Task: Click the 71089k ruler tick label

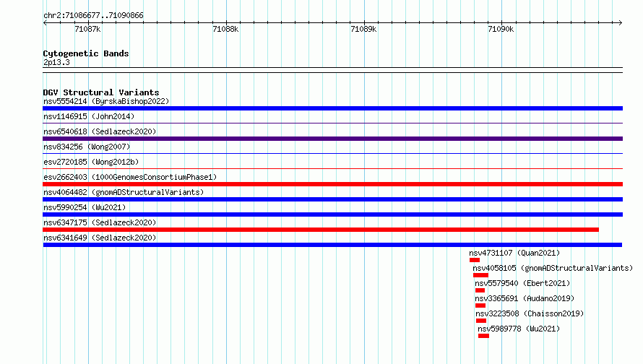Action: [x=363, y=29]
